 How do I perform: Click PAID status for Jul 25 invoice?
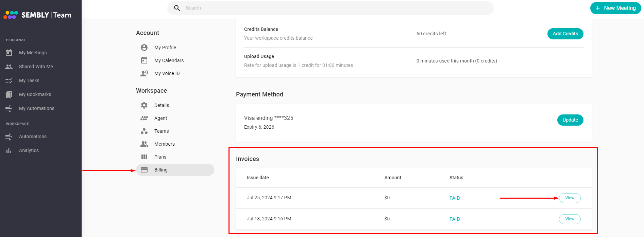click(x=455, y=198)
